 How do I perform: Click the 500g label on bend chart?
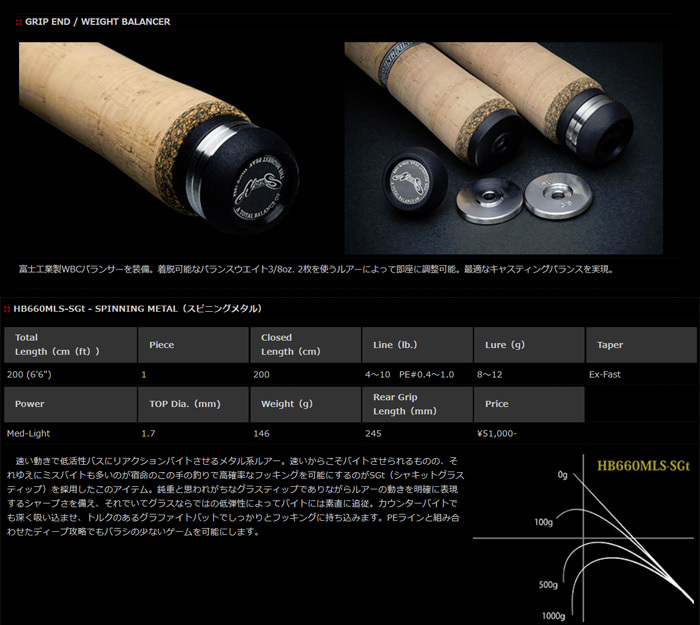click(x=548, y=585)
